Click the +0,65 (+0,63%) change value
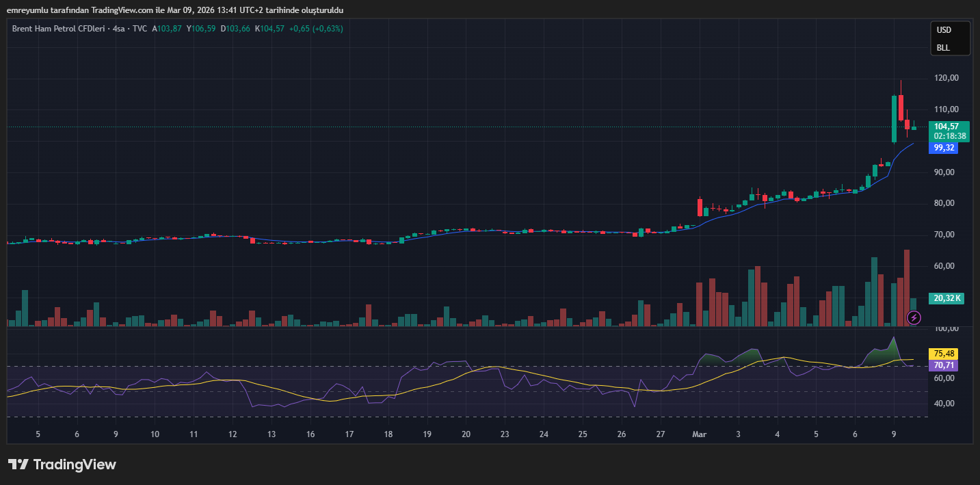 click(x=316, y=29)
